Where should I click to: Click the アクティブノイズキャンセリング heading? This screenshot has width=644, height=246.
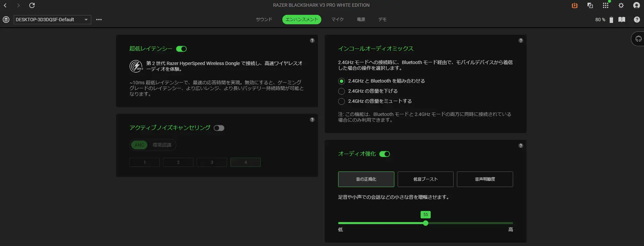[x=170, y=128]
